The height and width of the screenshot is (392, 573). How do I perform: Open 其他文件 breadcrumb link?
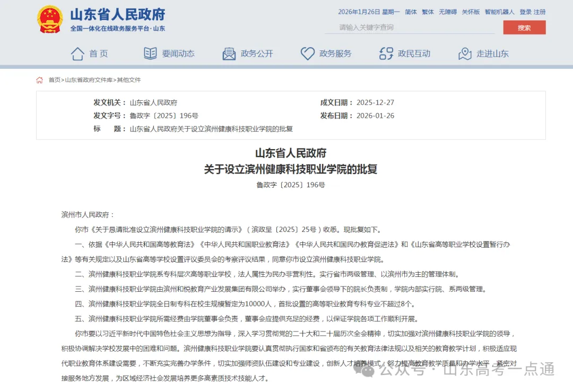(128, 80)
